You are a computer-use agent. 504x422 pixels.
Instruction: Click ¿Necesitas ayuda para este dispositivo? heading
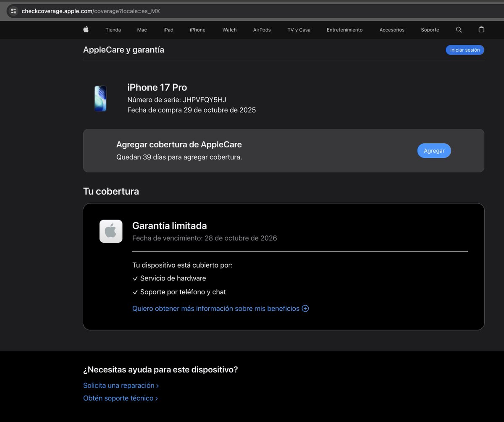(x=160, y=370)
